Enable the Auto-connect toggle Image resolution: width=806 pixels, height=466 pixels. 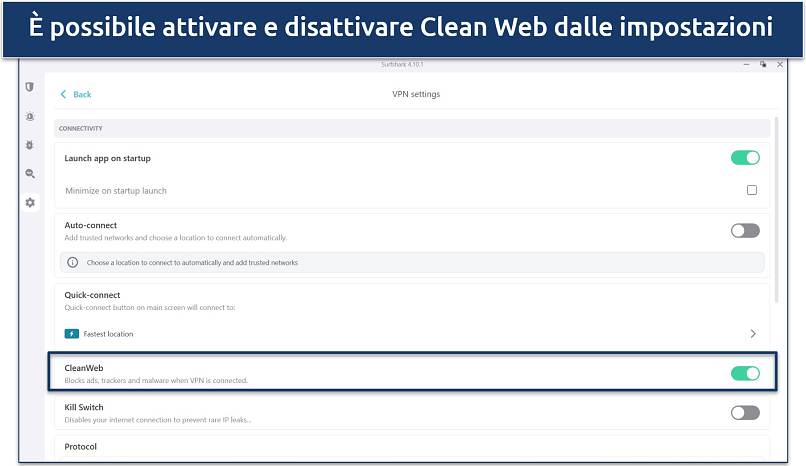[x=745, y=230]
